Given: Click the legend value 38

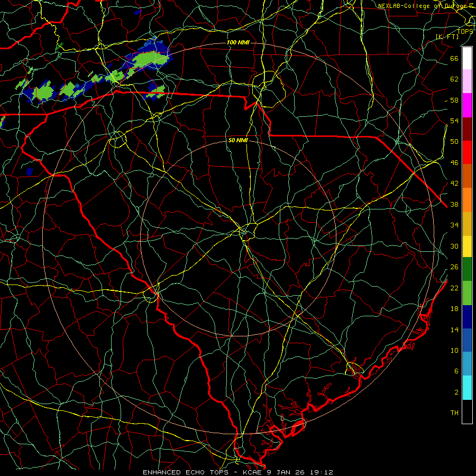Looking at the screenshot, I should 454,204.
